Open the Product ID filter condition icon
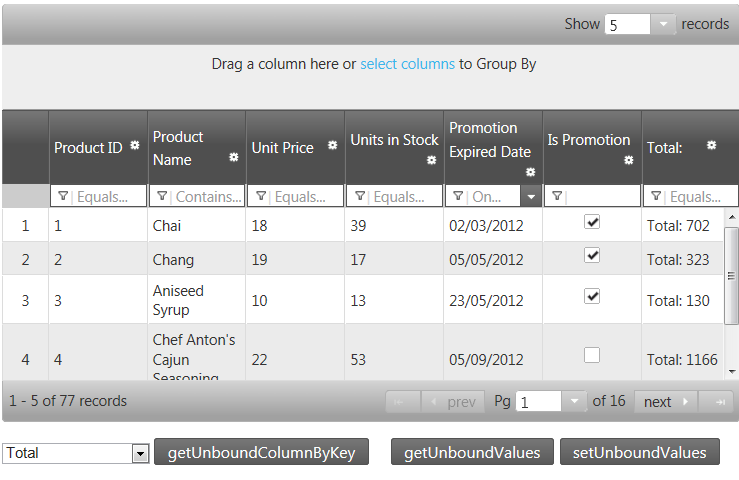The width and height of the screenshot is (739, 480). pyautogui.click(x=63, y=197)
